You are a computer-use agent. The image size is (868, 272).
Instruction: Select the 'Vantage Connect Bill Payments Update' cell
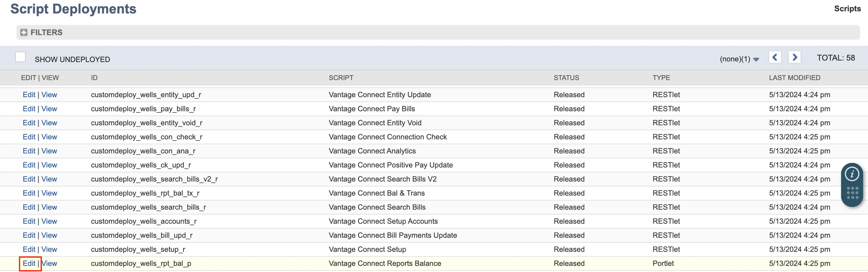click(393, 236)
